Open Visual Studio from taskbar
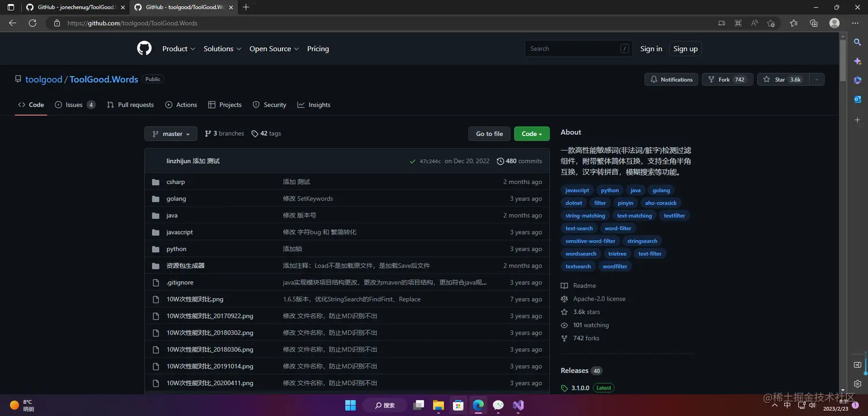Viewport: 868px width, 416px height. [x=518, y=405]
